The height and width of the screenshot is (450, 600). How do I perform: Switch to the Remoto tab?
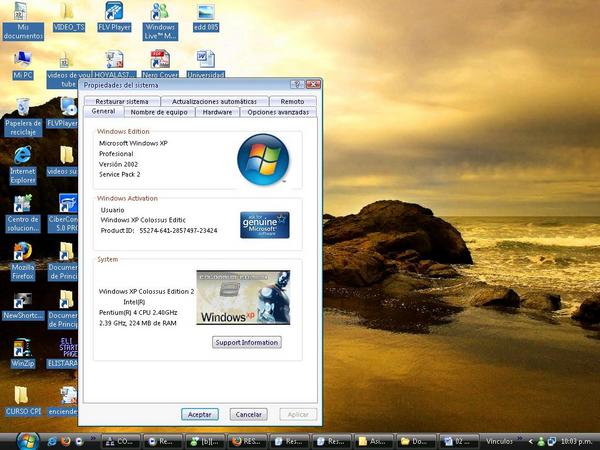292,101
